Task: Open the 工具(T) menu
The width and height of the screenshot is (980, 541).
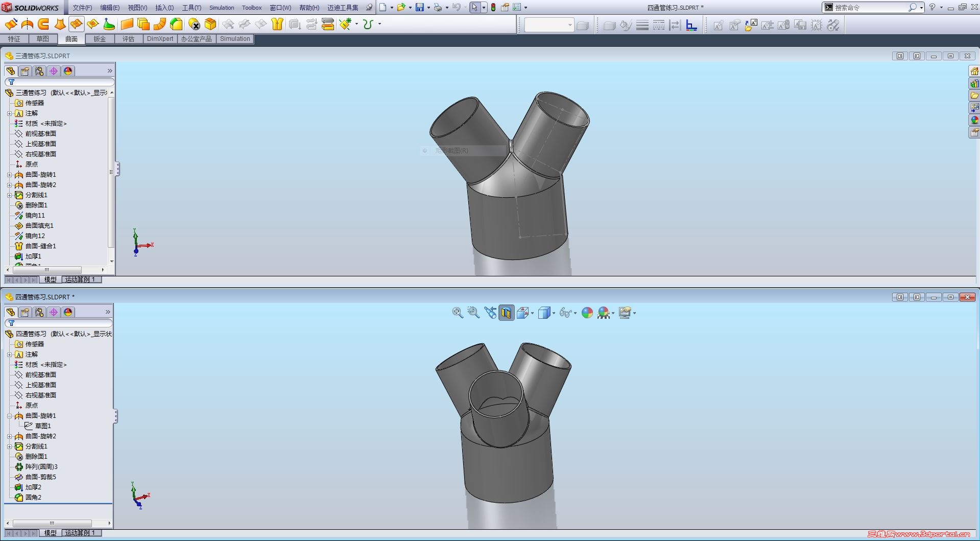Action: pos(192,8)
